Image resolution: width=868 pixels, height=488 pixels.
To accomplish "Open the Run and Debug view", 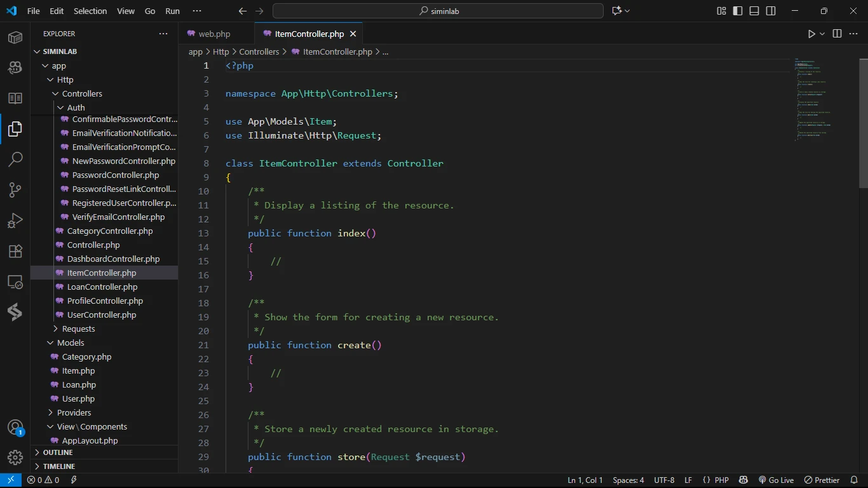I will click(15, 220).
